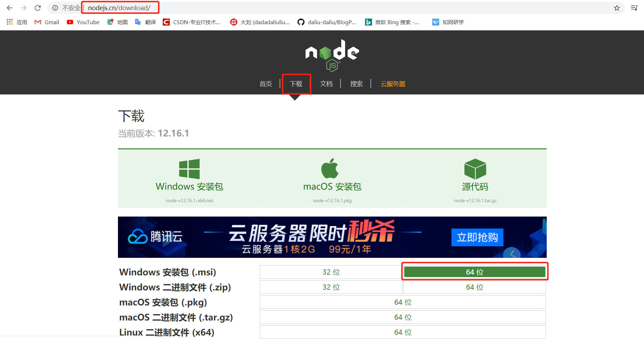Viewport: 644px width, 339px height.
Task: Click the 下载 page heading
Action: pos(131,116)
